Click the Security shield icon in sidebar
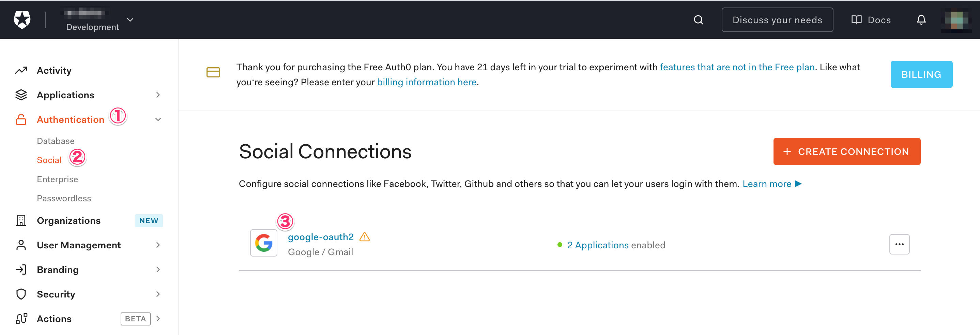 pos(21,294)
